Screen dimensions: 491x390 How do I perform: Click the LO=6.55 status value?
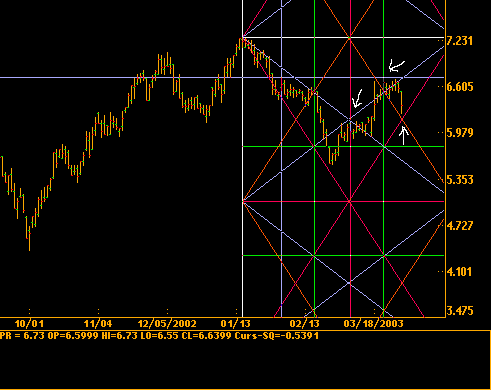[x=159, y=336]
